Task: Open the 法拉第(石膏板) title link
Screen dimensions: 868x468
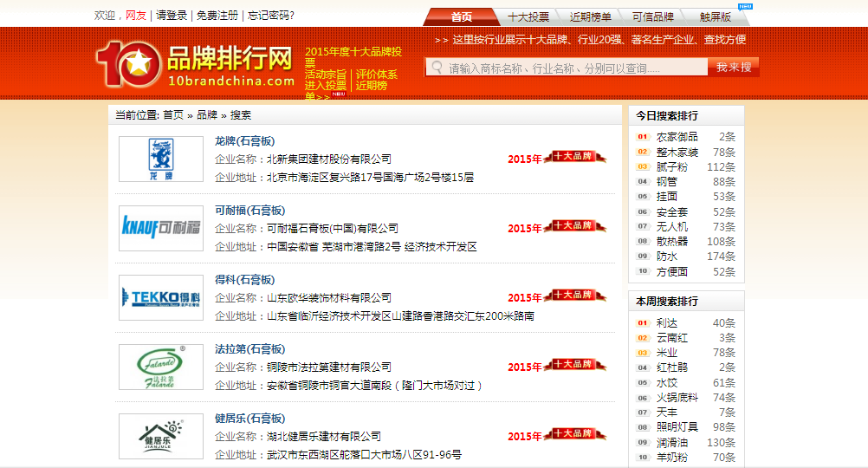Action: tap(249, 349)
